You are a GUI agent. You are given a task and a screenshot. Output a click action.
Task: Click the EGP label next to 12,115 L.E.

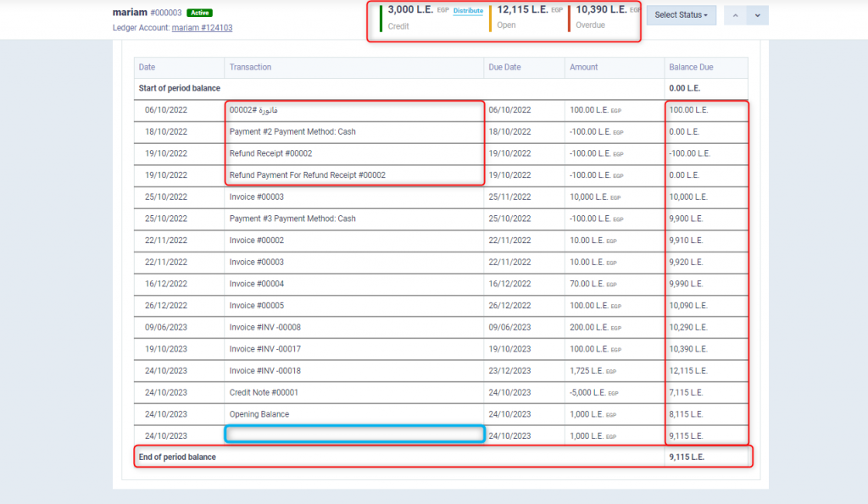pyautogui.click(x=556, y=9)
